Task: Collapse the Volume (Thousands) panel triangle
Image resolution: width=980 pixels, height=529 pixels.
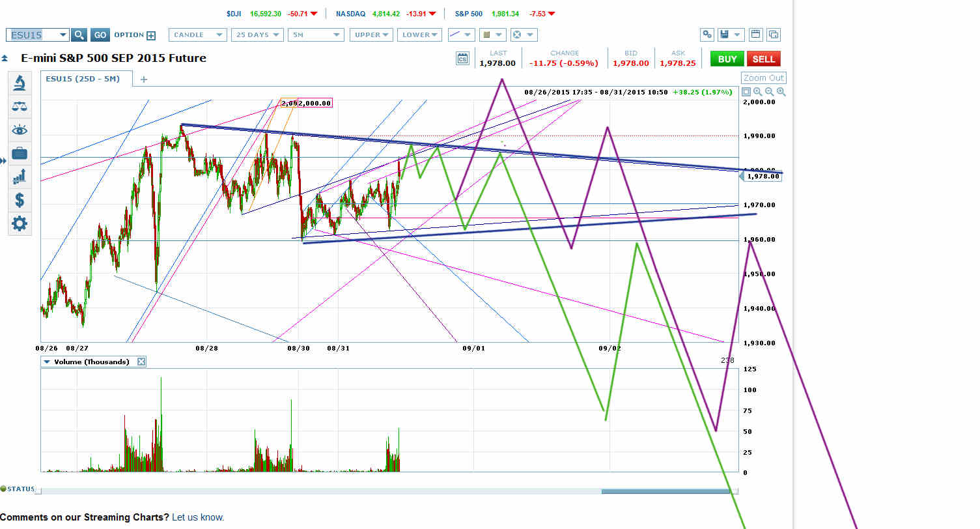Action: (47, 362)
